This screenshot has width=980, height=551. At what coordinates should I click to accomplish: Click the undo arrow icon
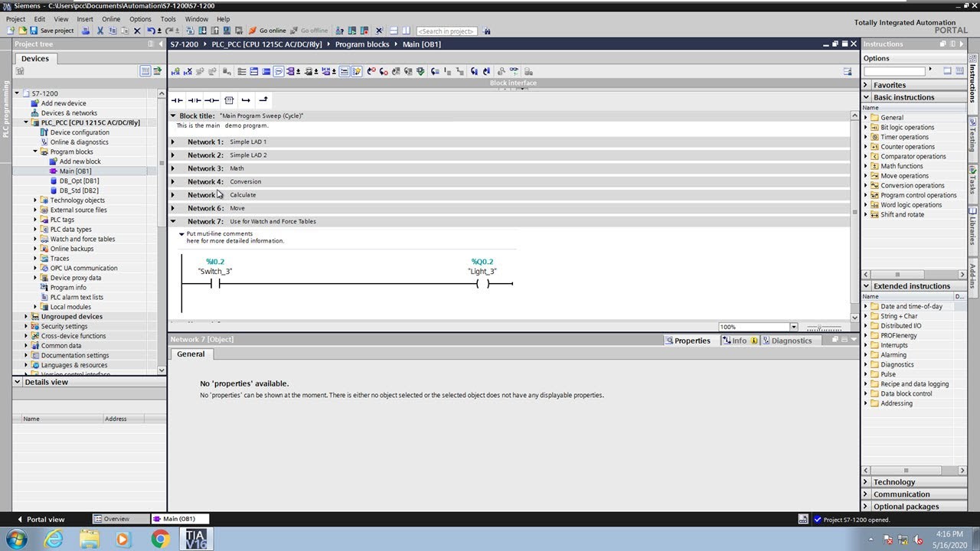click(x=151, y=31)
